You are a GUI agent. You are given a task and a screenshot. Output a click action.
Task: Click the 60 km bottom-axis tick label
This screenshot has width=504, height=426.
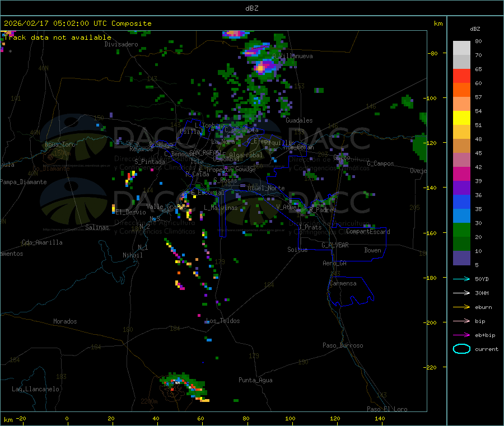tap(200, 418)
